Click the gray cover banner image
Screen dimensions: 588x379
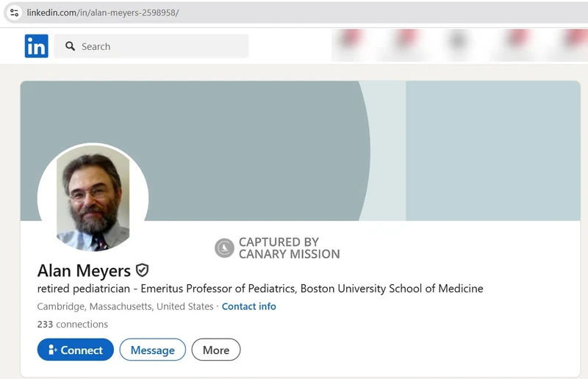pyautogui.click(x=300, y=151)
